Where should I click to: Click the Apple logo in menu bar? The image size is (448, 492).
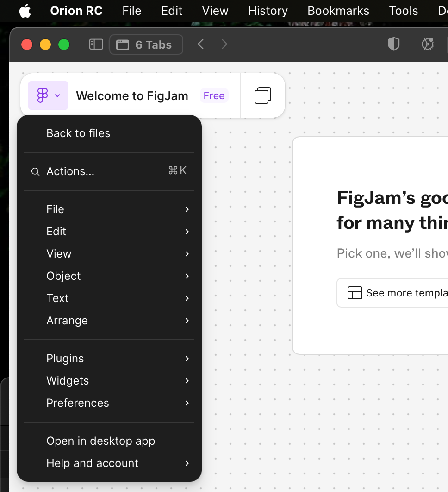[x=25, y=11]
